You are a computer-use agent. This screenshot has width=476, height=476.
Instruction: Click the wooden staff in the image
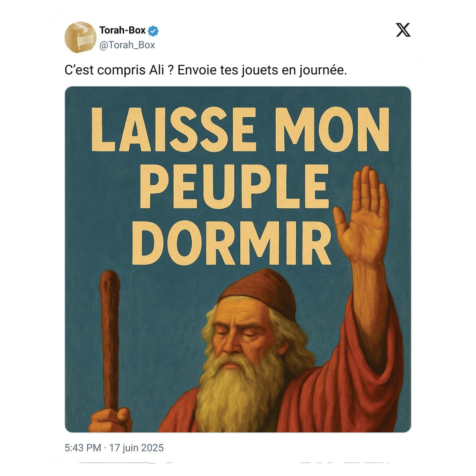110,339
